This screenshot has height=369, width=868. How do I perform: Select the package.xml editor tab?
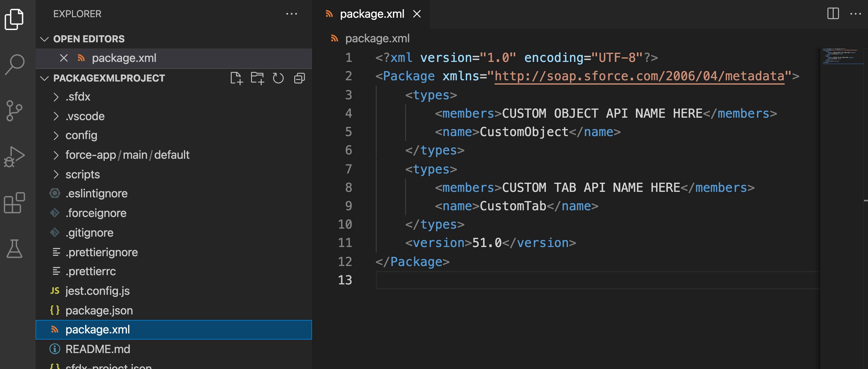click(371, 14)
